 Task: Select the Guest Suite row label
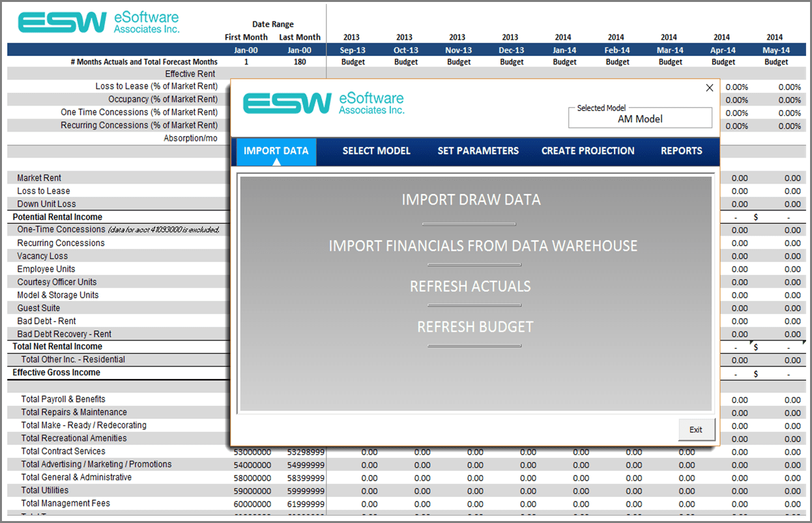pos(38,308)
